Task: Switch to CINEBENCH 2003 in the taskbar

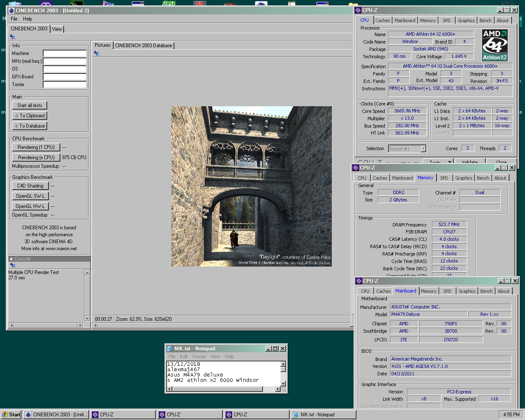Action: pyautogui.click(x=57, y=415)
